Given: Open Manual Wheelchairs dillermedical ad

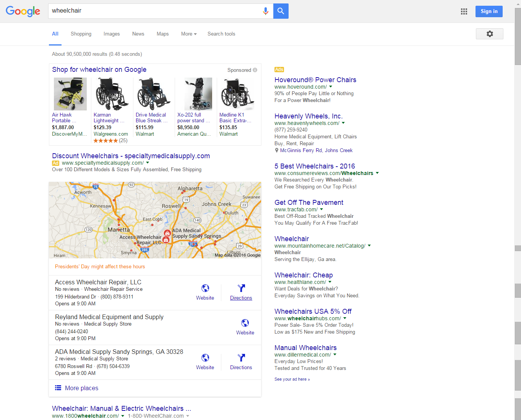Looking at the screenshot, I should (305, 348).
